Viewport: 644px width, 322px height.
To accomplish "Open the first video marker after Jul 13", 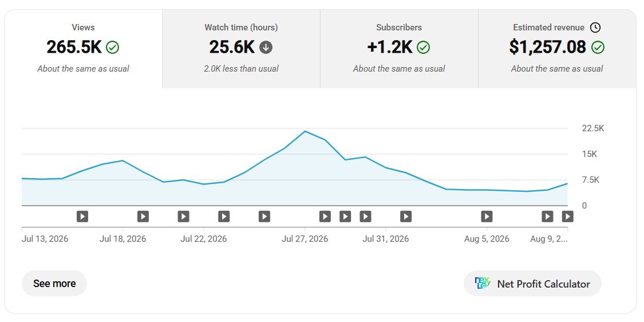I will [82, 217].
